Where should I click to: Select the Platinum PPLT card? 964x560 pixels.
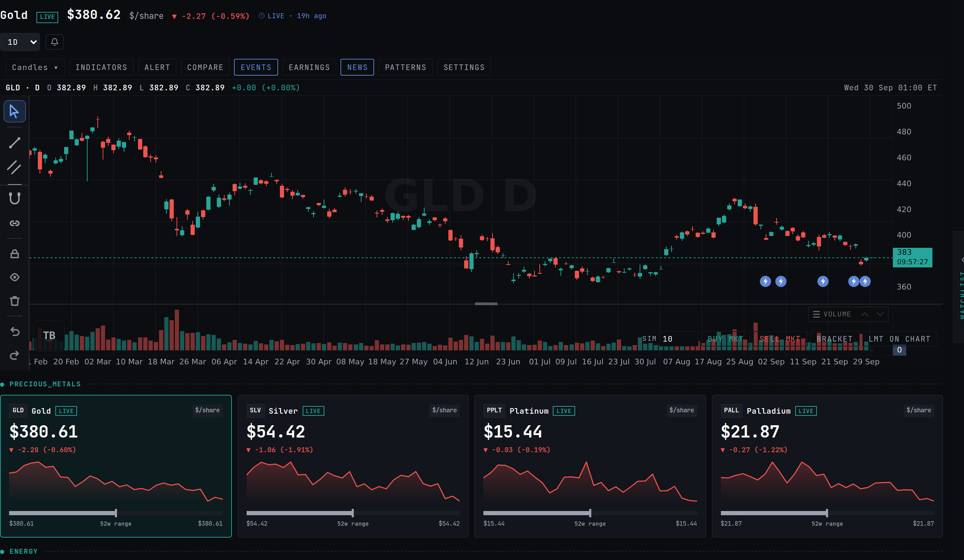point(590,466)
